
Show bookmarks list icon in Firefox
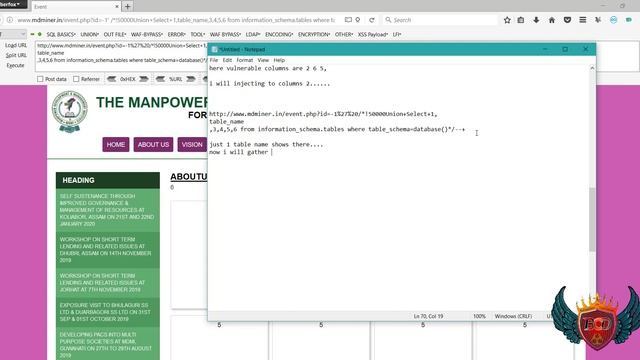coord(521,20)
